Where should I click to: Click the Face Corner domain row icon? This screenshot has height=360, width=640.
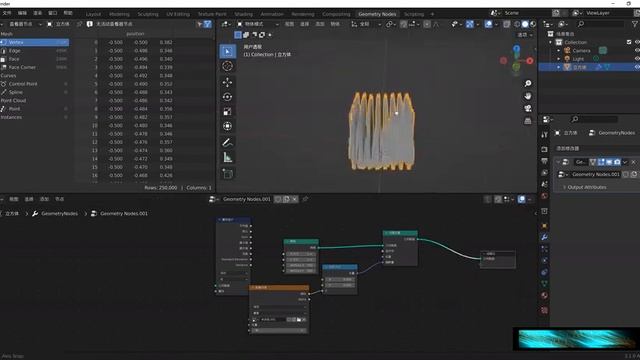click(3, 67)
